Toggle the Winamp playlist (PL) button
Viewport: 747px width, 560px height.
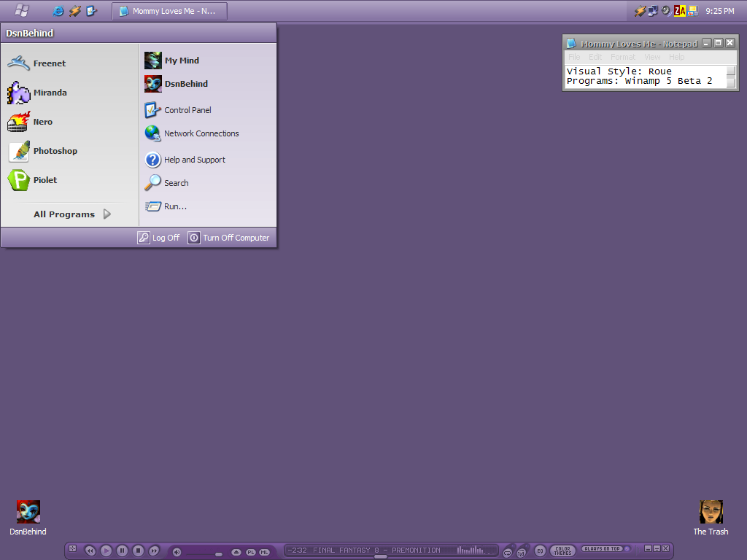251,552
